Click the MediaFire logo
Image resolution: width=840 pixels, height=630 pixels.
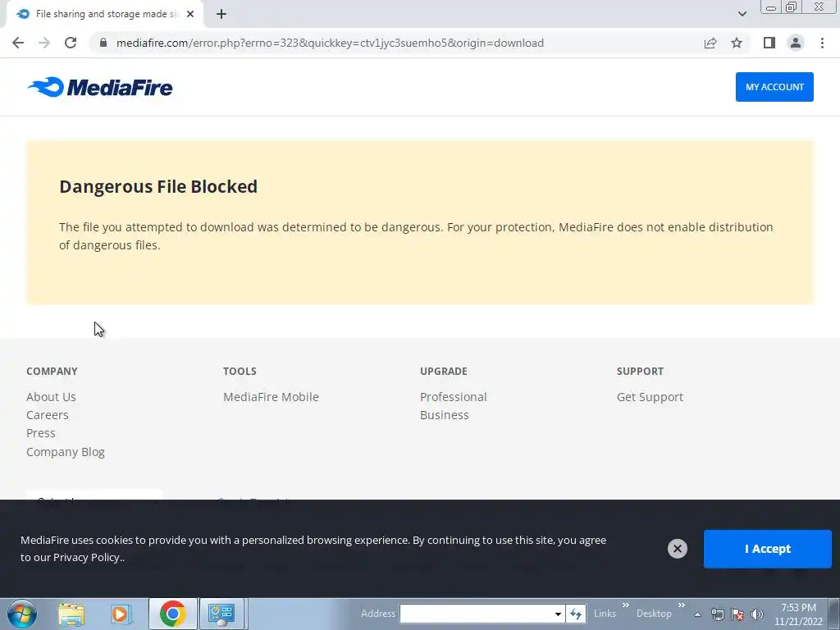click(x=100, y=87)
